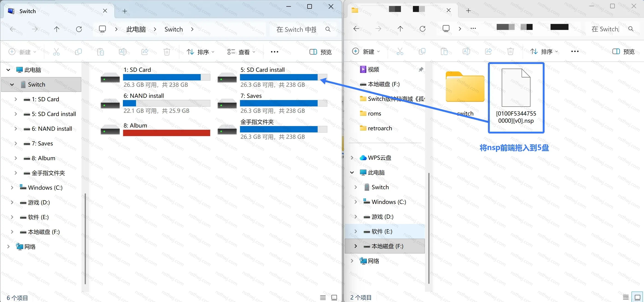644x302 pixels.
Task: Open the 查看 view dropdown in left window
Action: pyautogui.click(x=241, y=52)
